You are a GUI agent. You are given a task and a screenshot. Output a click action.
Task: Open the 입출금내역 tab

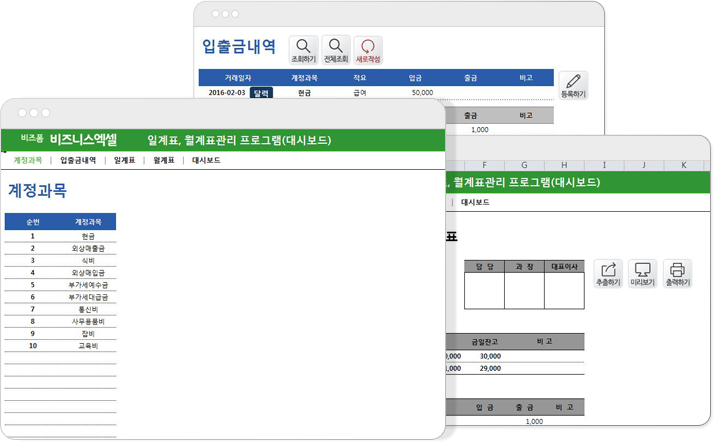[78, 160]
